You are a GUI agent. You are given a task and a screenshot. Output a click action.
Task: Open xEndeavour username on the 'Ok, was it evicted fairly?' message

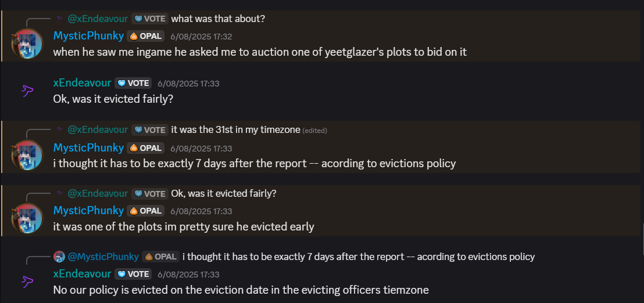click(82, 83)
